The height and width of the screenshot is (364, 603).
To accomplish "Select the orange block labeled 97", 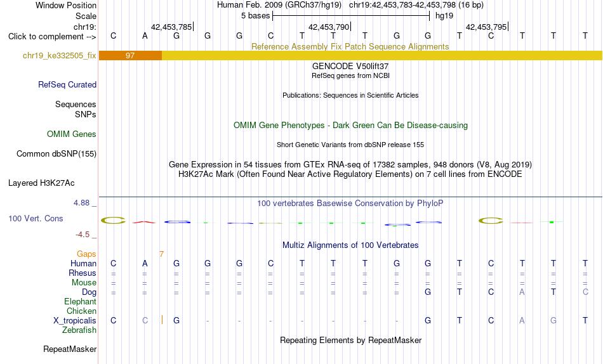I will pyautogui.click(x=130, y=56).
